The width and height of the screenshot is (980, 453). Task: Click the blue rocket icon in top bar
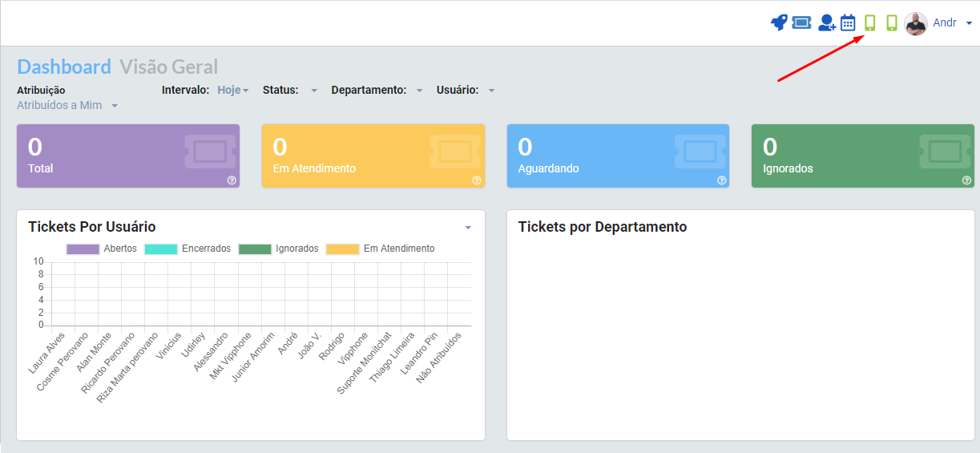pos(779,22)
